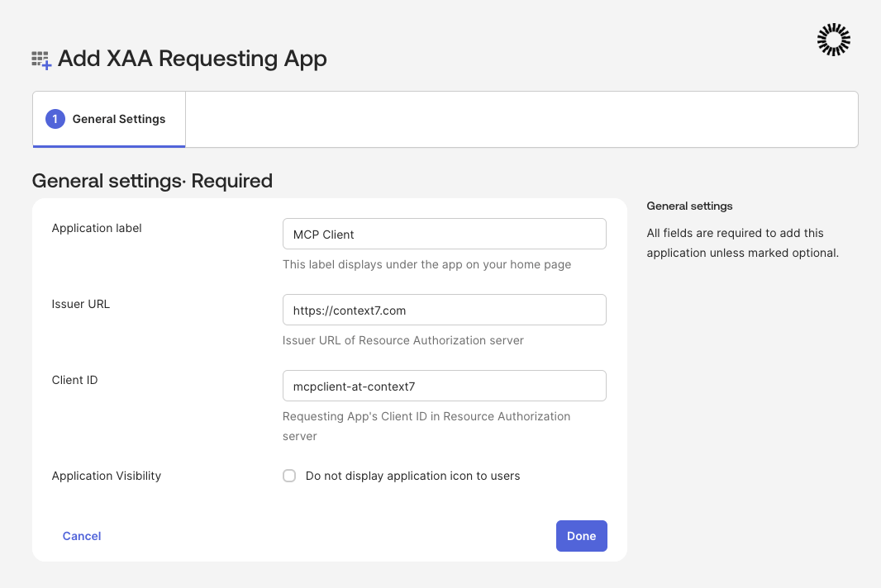The image size is (881, 588).
Task: Click the Client ID field label
Action: click(74, 380)
